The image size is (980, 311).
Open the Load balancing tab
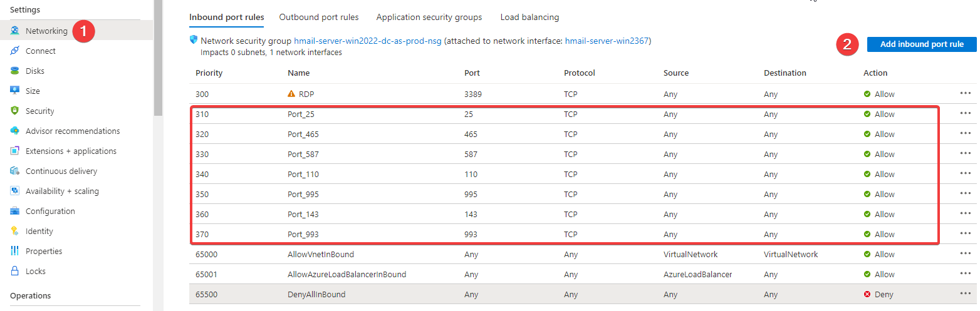529,17
